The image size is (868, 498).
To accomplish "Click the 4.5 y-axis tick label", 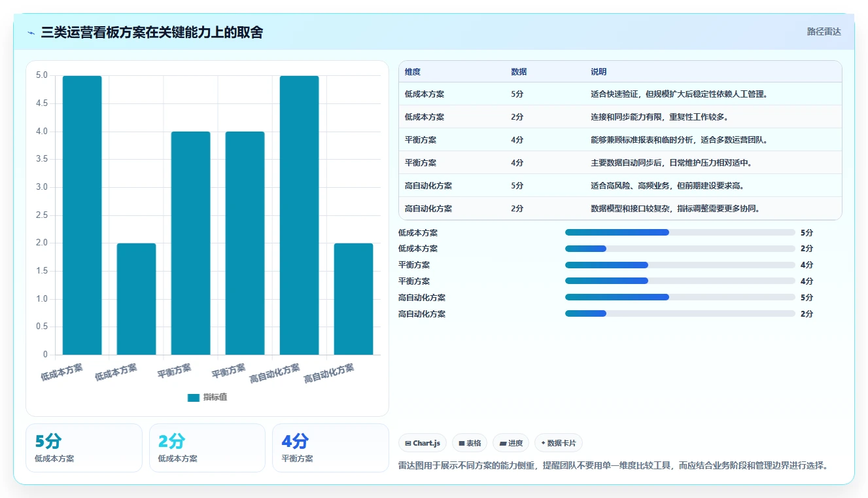I will [x=42, y=103].
